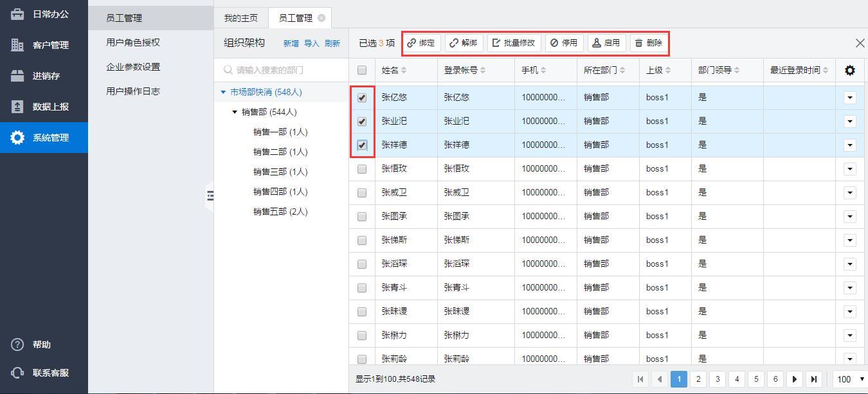Toggle the select-all header checkbox
This screenshot has width=868, height=394.
362,70
